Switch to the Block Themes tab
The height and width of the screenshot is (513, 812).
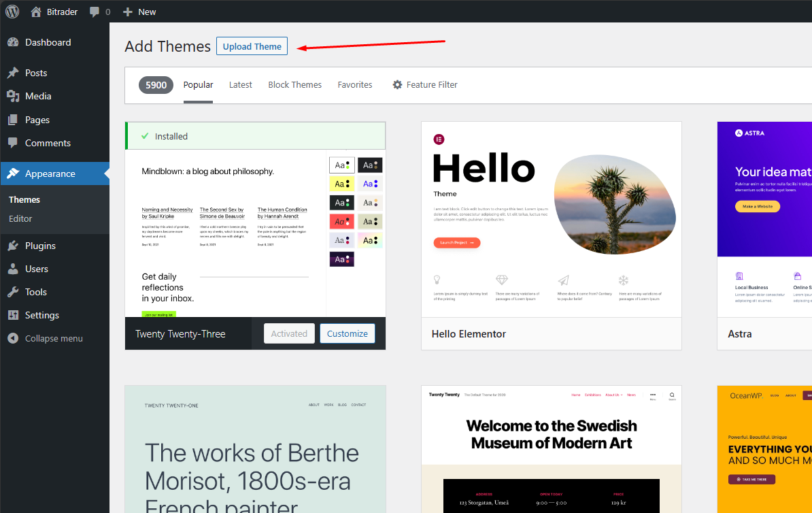(x=294, y=85)
